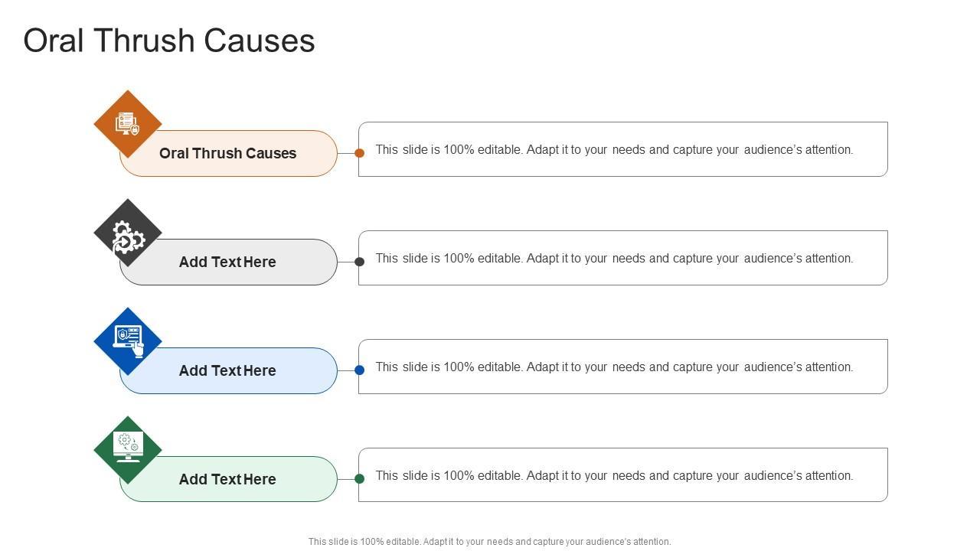
Task: Select the first description text box
Action: [622, 150]
